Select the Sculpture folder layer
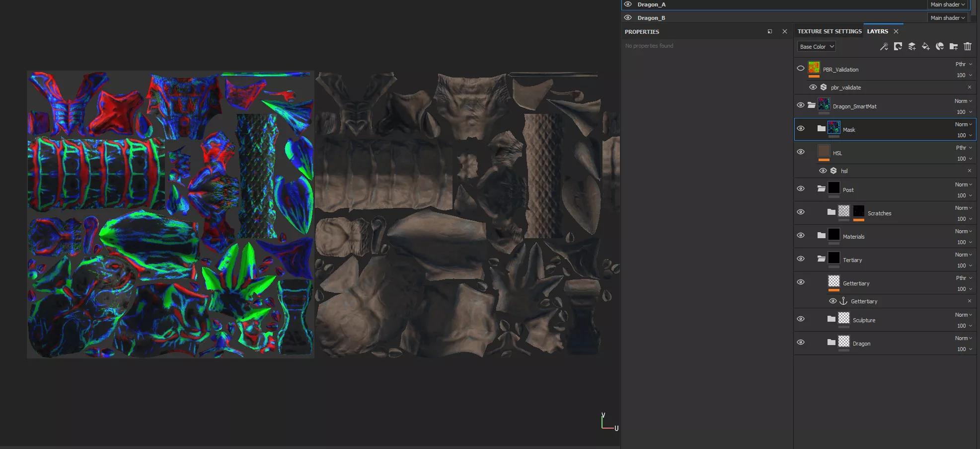The width and height of the screenshot is (980, 449). [864, 320]
